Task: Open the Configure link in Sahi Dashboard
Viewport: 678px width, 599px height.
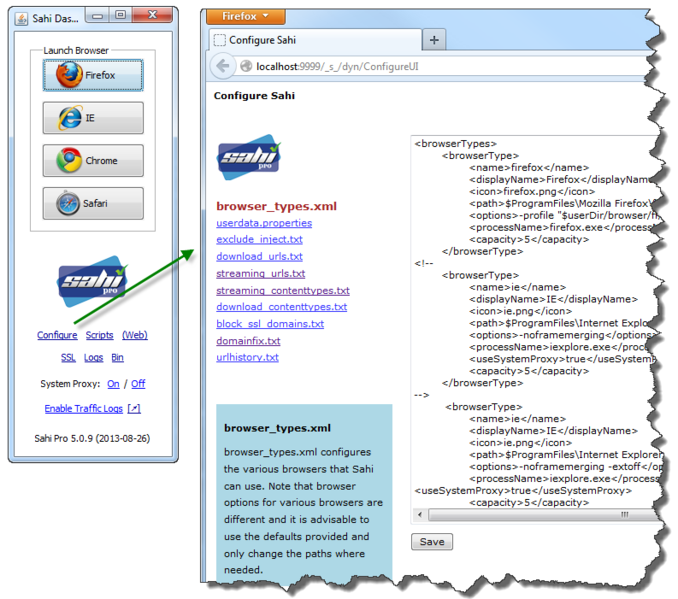Action: point(57,335)
